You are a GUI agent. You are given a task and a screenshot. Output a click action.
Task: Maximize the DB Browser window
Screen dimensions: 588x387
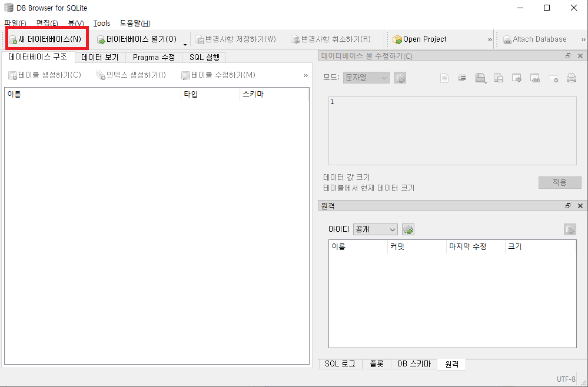pos(547,8)
